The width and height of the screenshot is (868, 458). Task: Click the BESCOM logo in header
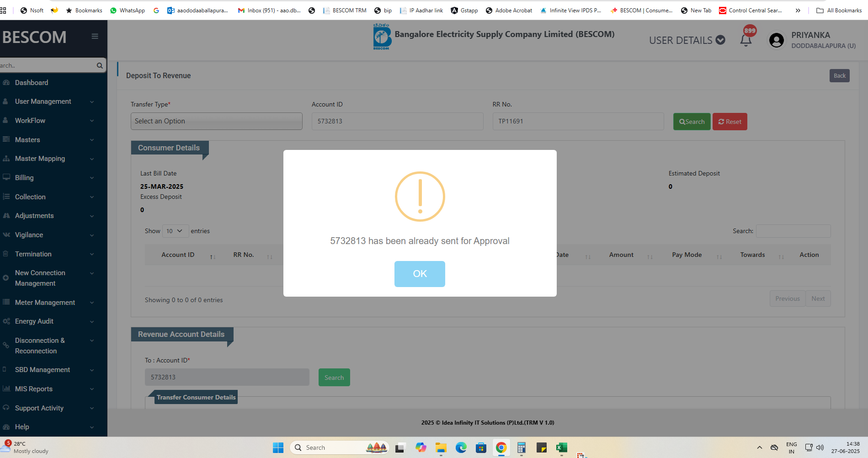[x=382, y=37]
